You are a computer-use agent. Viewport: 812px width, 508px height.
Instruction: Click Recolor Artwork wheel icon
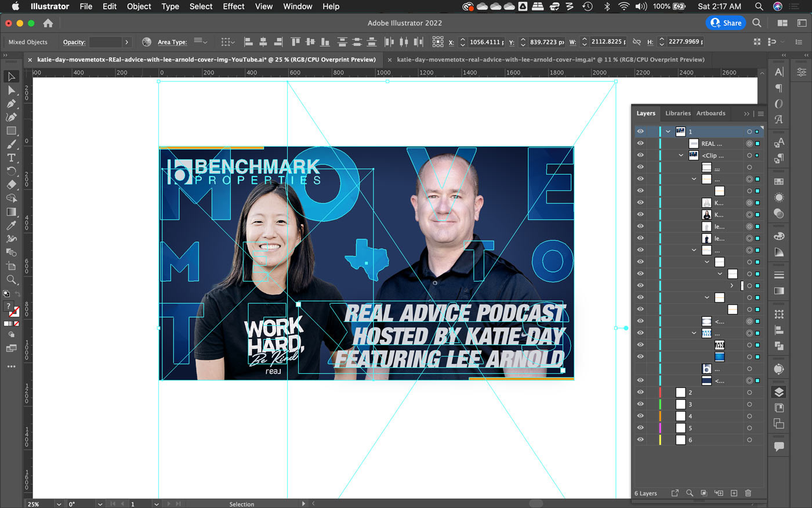click(147, 42)
